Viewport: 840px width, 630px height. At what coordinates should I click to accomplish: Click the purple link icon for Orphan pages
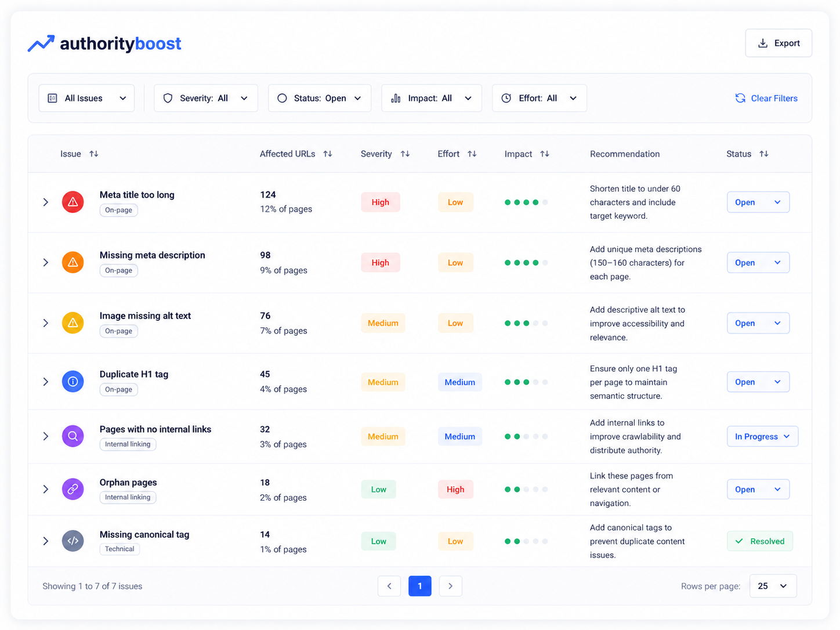point(73,489)
